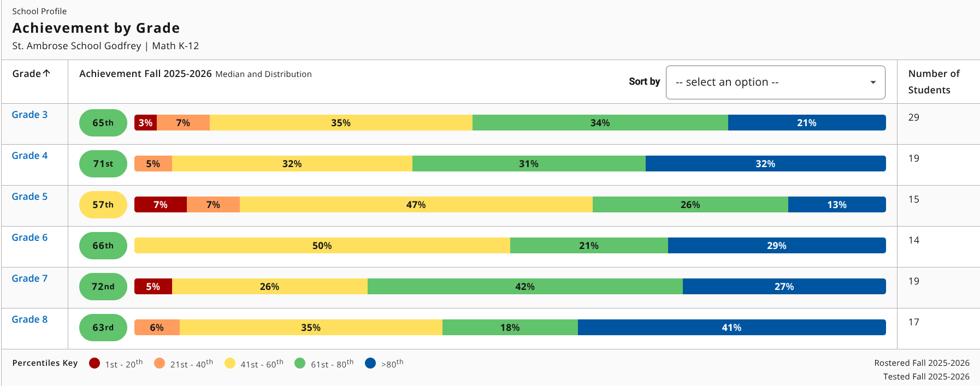The image size is (980, 386).
Task: Open the Grade 4 link
Action: 29,156
